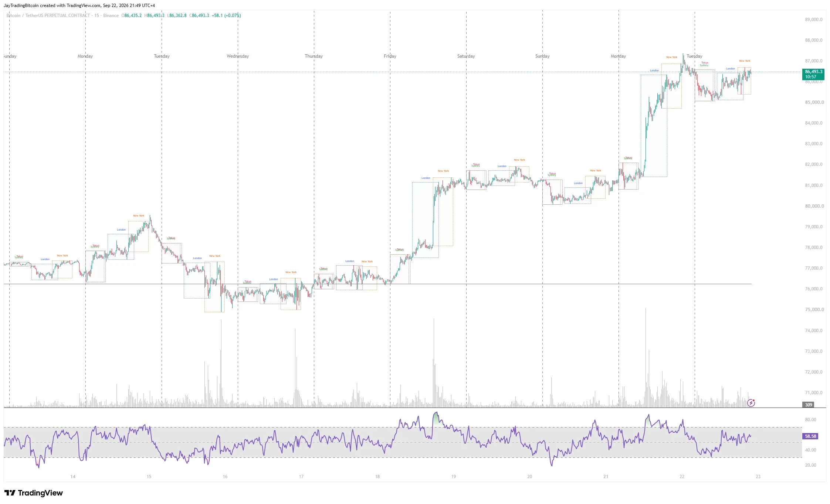
Task: Click the chart title Bitcoin / TetherUS PERPETUAL CONTRACT
Action: [x=48, y=16]
